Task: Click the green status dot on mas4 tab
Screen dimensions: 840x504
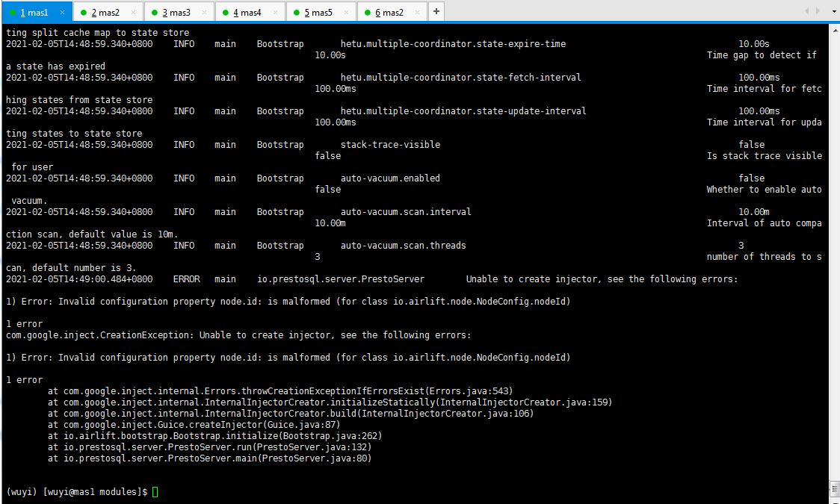Action: point(226,12)
